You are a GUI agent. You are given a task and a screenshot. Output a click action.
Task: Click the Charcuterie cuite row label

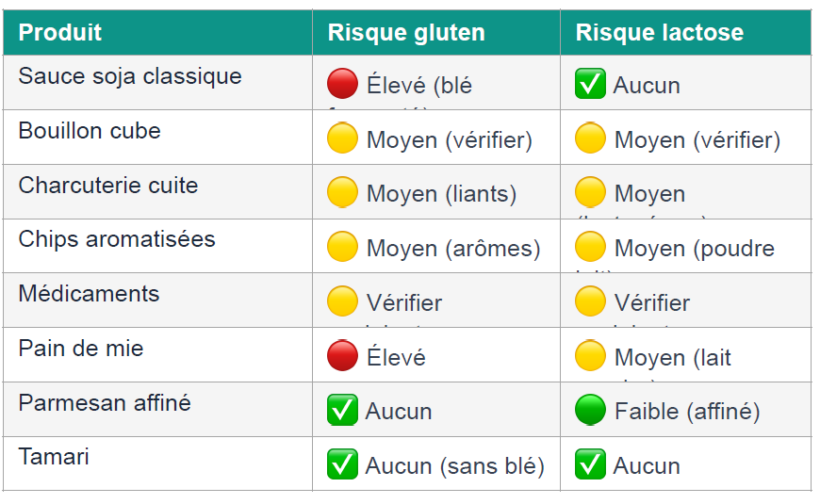pos(108,185)
